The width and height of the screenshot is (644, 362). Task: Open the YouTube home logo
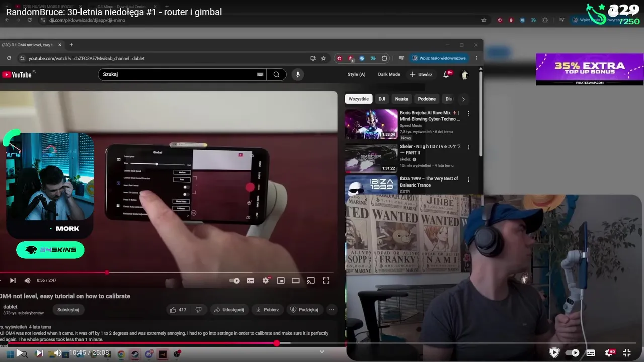19,74
